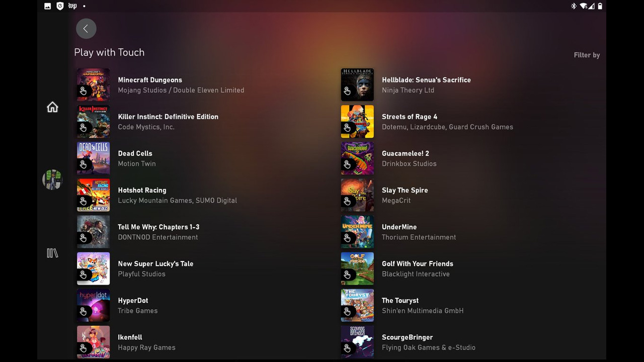Click the MegaCrit developer text

click(396, 200)
